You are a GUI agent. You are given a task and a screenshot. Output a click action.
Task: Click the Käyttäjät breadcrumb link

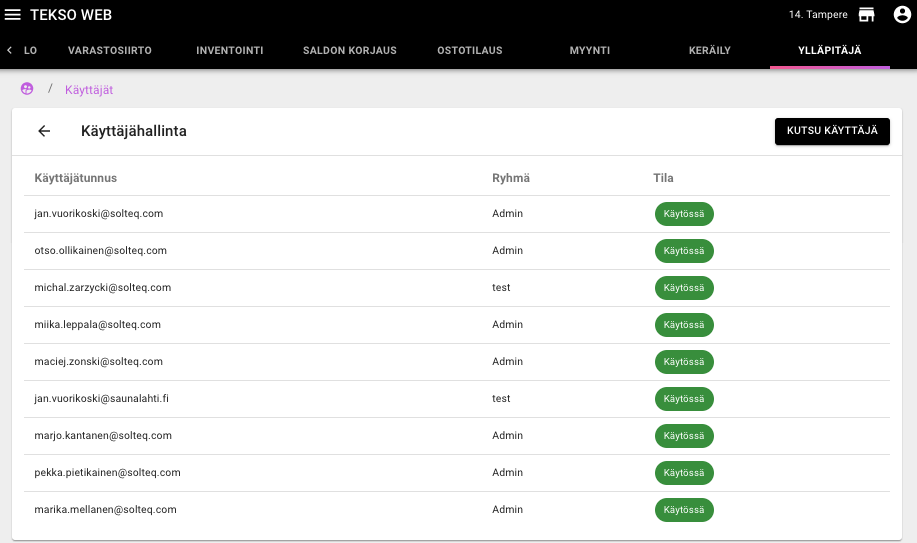[89, 89]
